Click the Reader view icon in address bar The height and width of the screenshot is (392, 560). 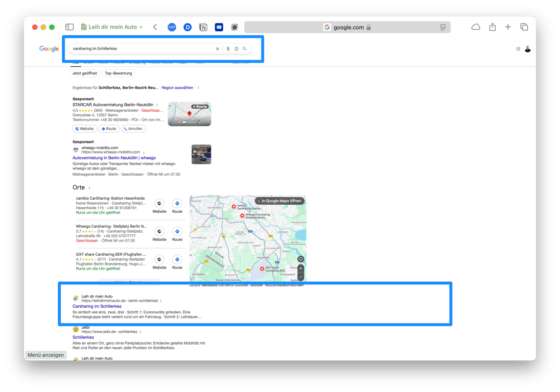443,27
